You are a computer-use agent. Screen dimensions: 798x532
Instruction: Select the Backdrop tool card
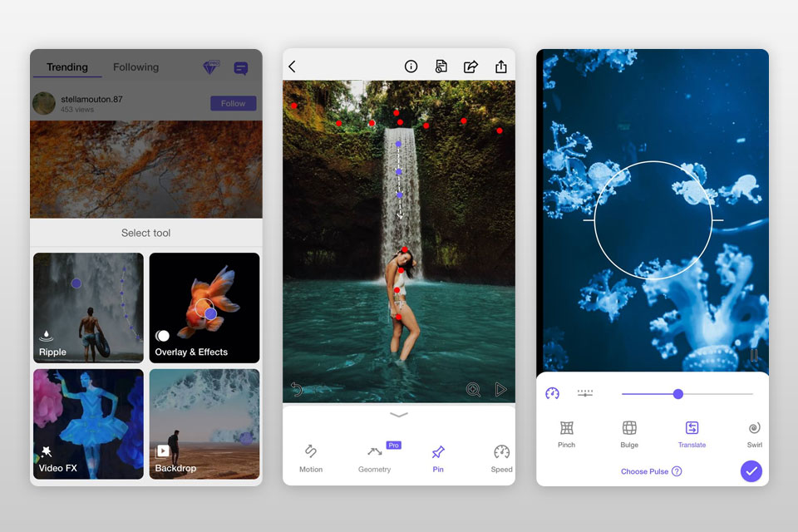point(204,424)
